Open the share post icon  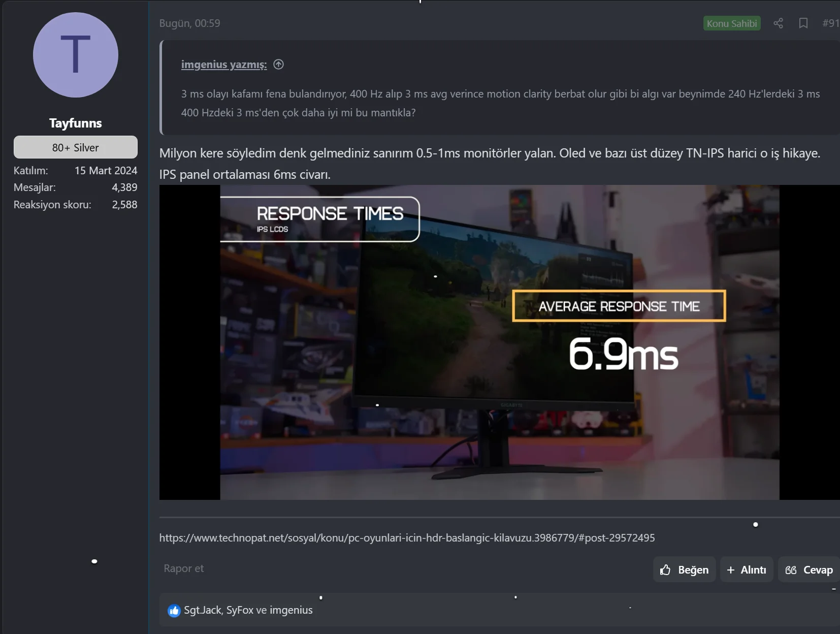pos(778,23)
